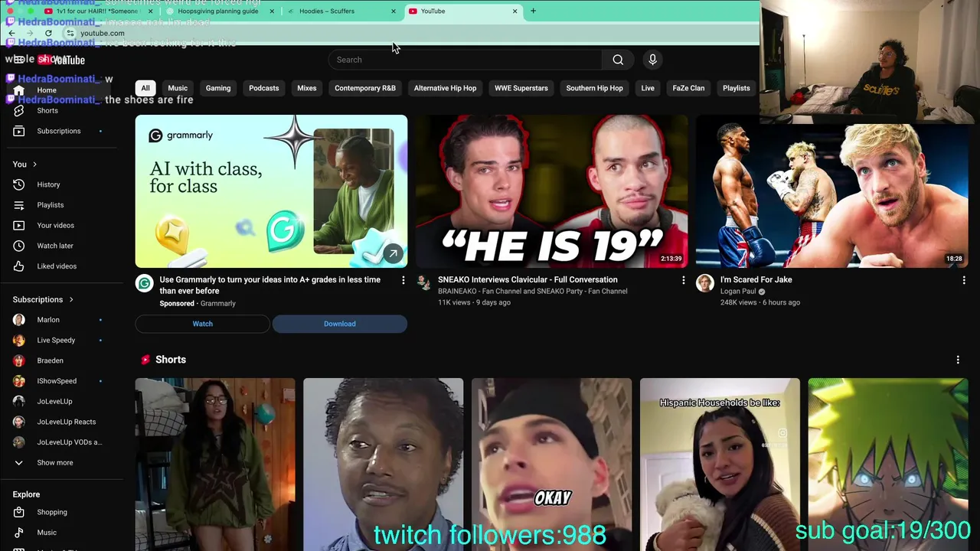Click the Grammarly advertiser avatar
980x551 pixels.
click(x=144, y=284)
